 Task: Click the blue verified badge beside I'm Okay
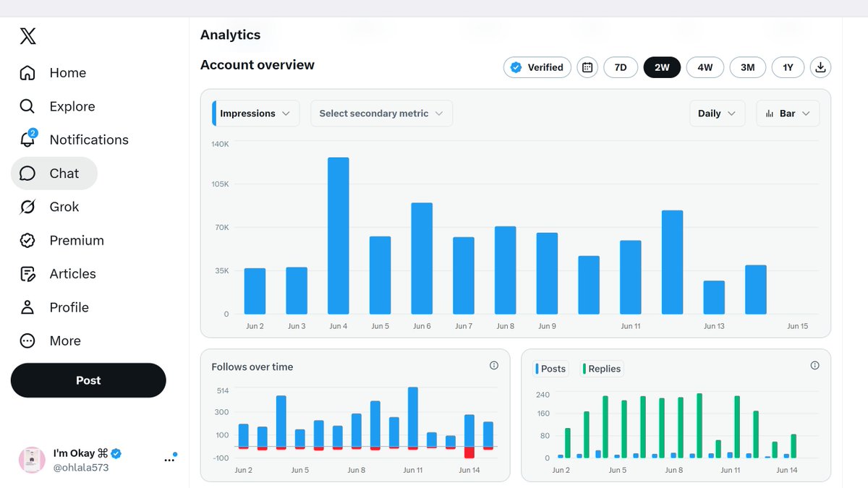[x=116, y=453]
